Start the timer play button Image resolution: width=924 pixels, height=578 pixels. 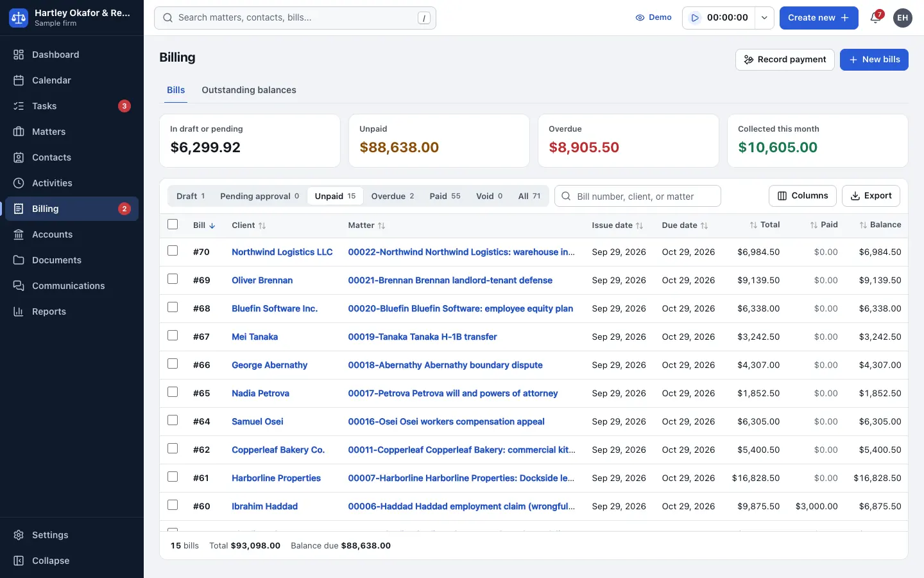tap(695, 18)
